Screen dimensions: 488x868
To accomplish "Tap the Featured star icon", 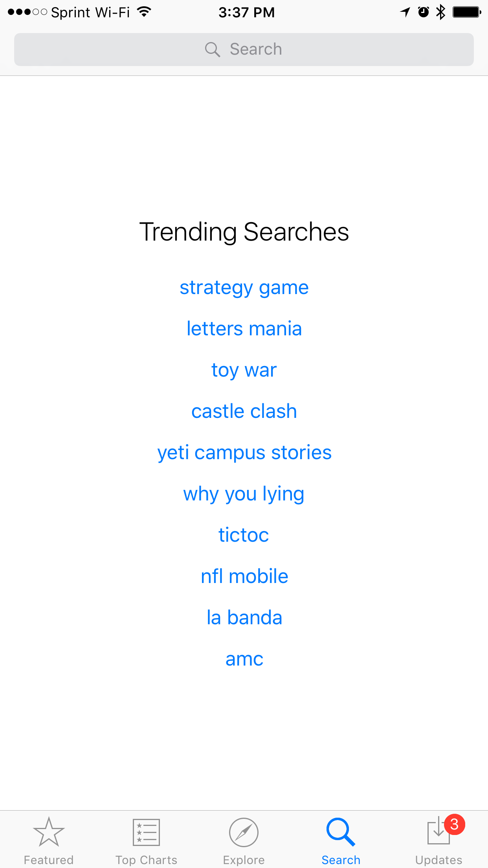I will tap(49, 832).
